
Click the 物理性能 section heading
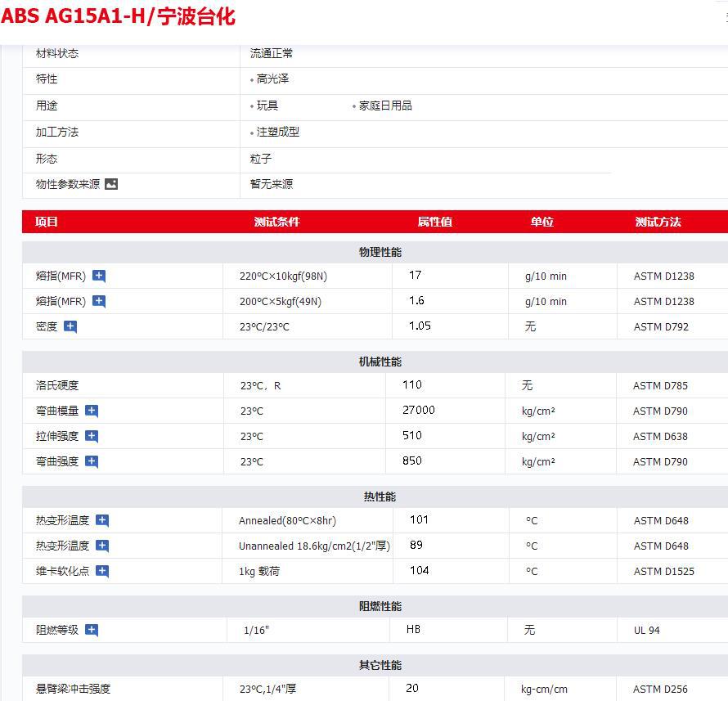[380, 252]
